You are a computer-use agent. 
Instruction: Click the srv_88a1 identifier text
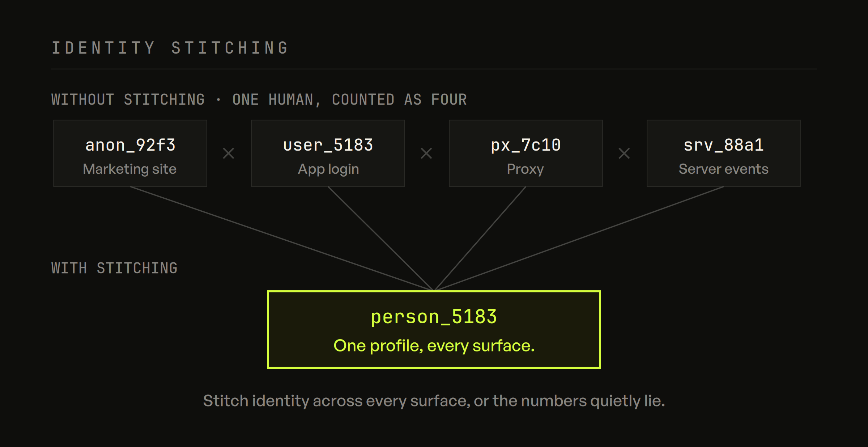tap(724, 145)
